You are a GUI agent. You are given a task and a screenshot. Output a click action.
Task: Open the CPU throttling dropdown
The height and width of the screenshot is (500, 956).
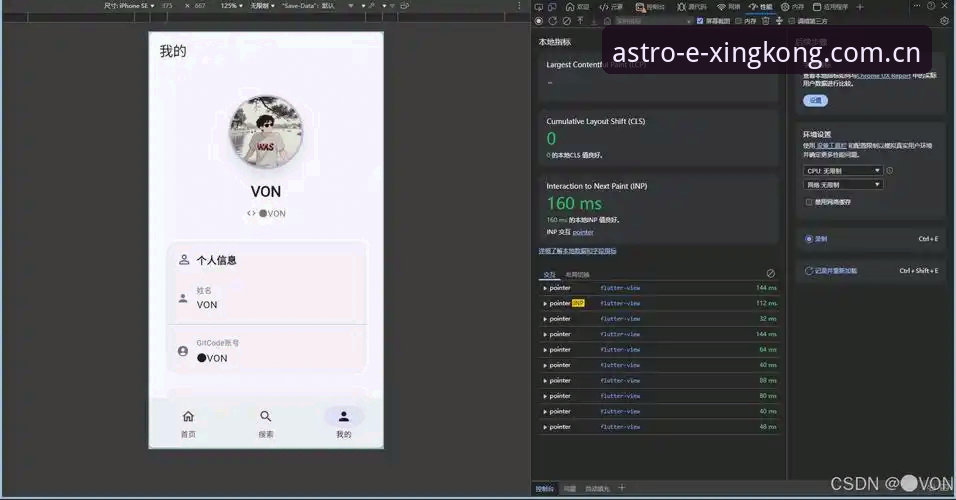tap(843, 171)
